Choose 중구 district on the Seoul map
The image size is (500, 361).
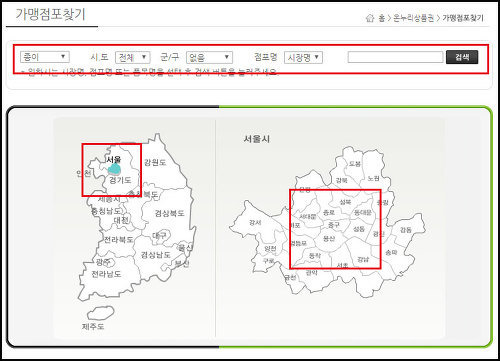pos(334,225)
